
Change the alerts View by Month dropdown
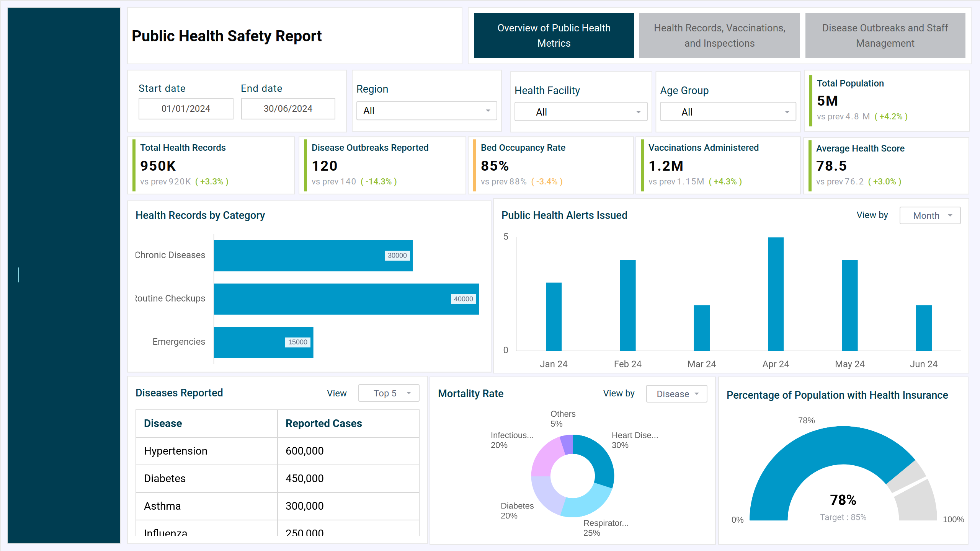pos(930,215)
